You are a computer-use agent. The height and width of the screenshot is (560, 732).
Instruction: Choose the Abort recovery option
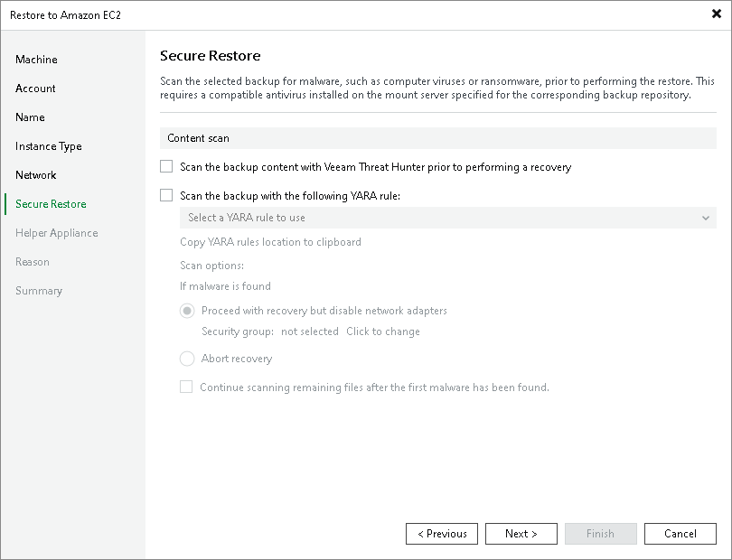(x=187, y=358)
